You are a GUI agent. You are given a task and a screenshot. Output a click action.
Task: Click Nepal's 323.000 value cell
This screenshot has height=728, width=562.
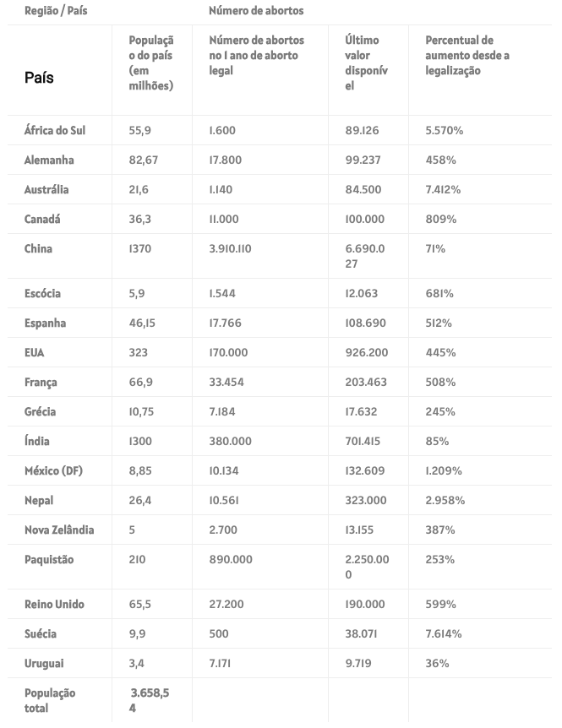pos(366,500)
